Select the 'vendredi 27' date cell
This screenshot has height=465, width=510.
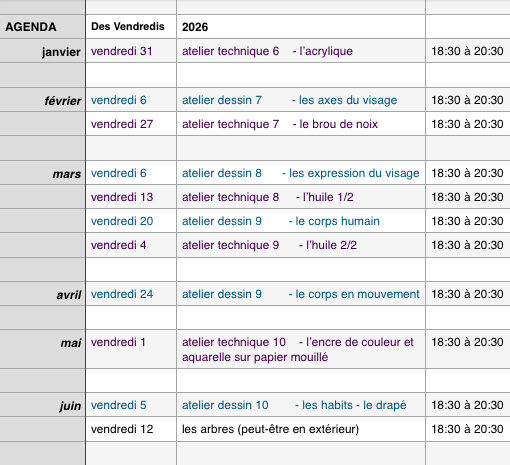[x=131, y=124]
